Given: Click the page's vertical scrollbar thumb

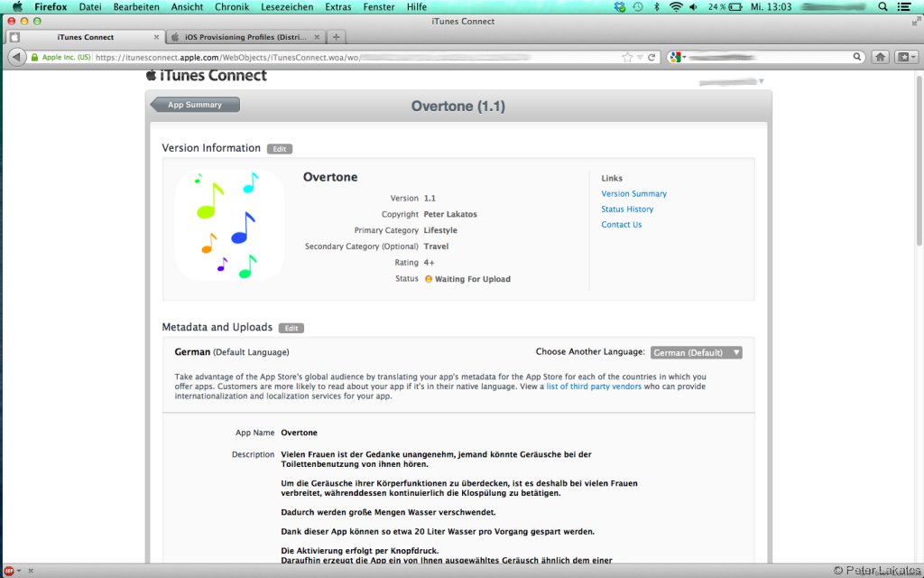Looking at the screenshot, I should [x=919, y=159].
